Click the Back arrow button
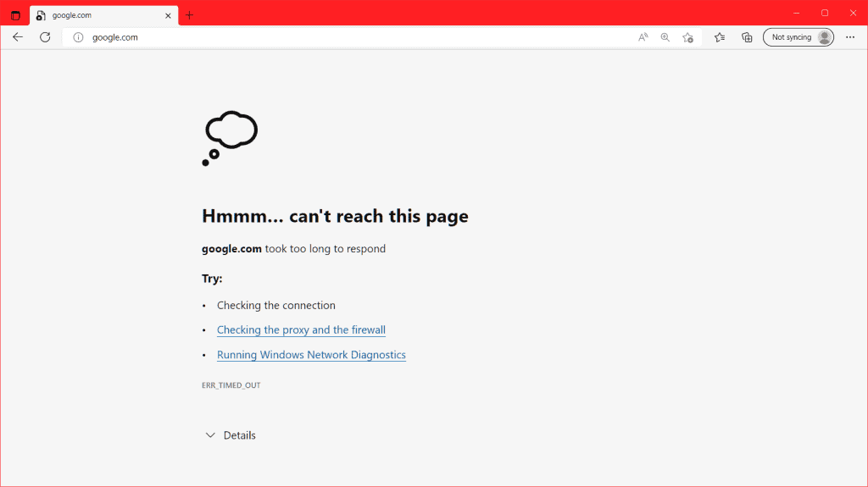Screen dimensions: 868x487 18,37
